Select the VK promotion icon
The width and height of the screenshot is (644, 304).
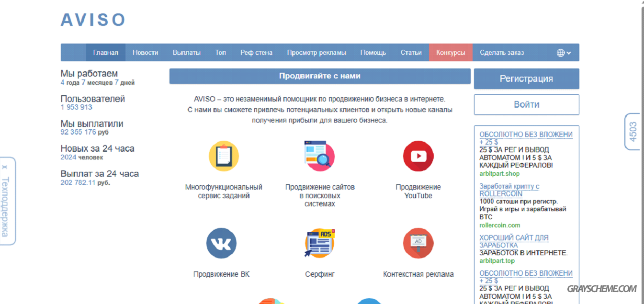click(221, 243)
